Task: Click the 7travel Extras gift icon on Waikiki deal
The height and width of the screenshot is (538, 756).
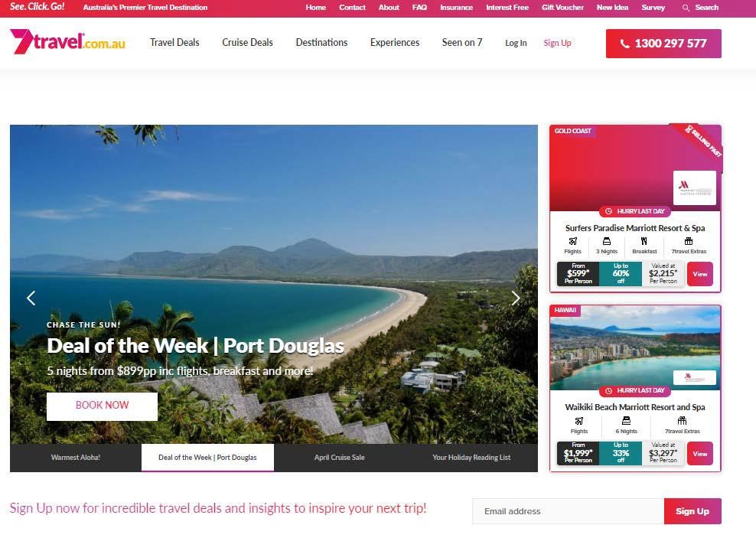Action: [x=682, y=421]
